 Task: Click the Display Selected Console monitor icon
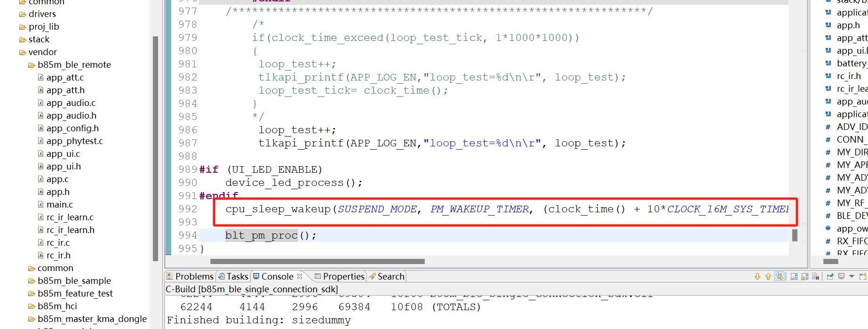coord(841,277)
